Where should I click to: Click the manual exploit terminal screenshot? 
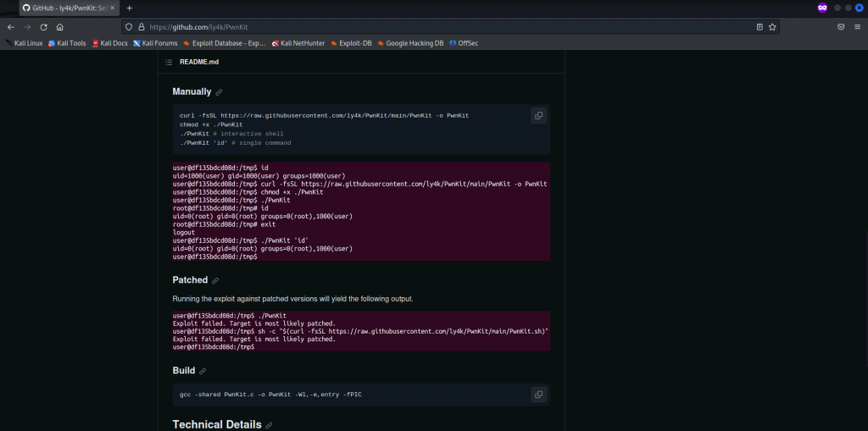(361, 212)
